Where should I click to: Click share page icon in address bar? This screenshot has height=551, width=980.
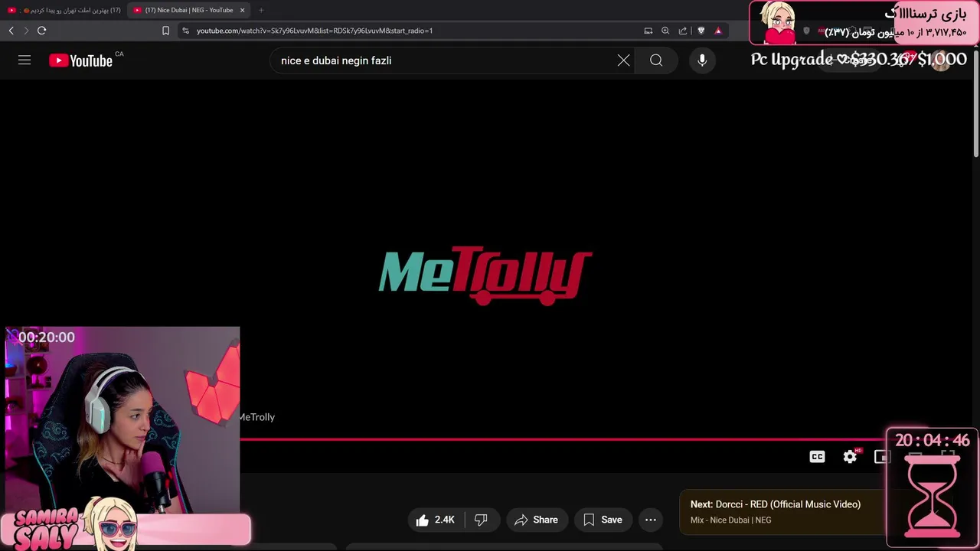point(683,31)
